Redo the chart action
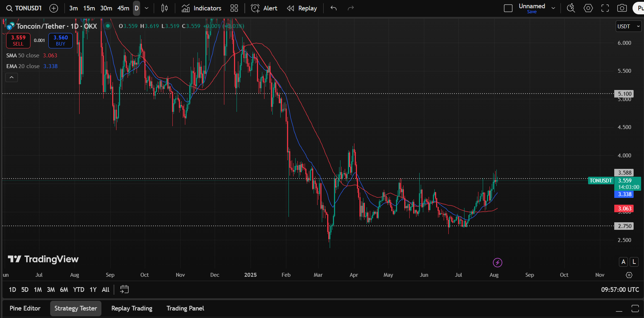 pyautogui.click(x=350, y=8)
